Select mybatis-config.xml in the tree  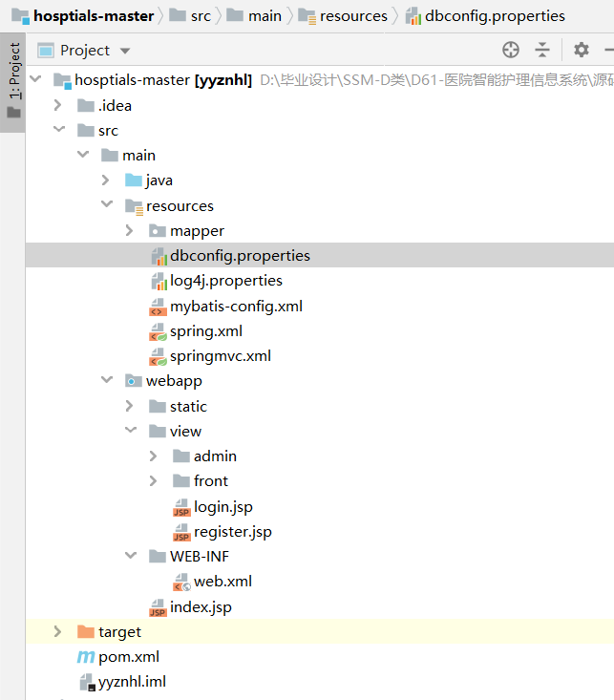(x=236, y=307)
